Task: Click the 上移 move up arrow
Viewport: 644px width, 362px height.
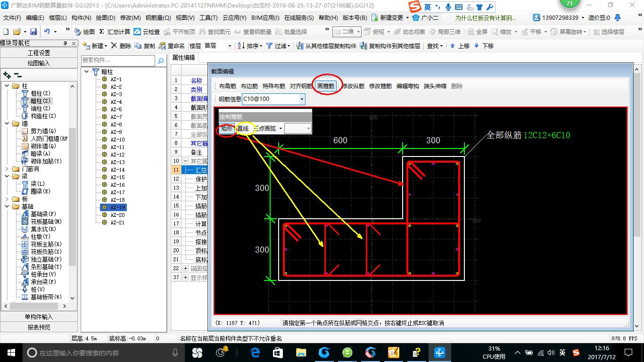Action: tap(460, 46)
